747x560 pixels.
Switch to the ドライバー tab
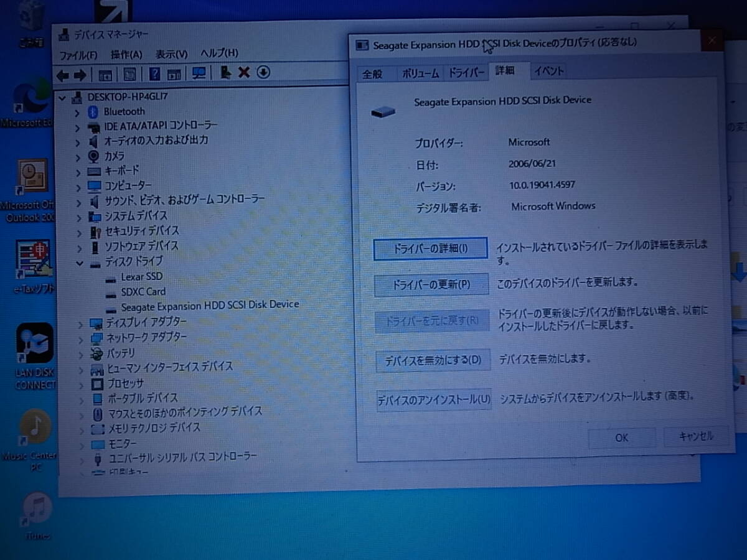[x=466, y=72]
